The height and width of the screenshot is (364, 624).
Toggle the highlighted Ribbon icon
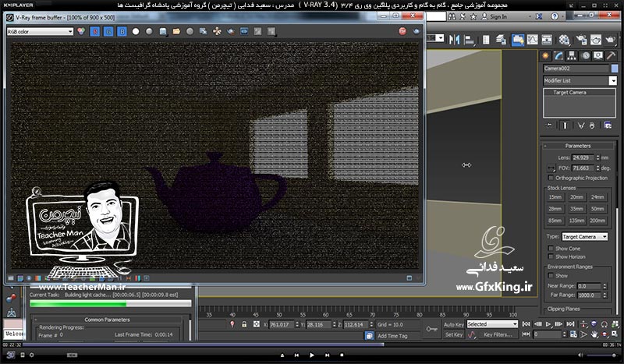tap(517, 40)
